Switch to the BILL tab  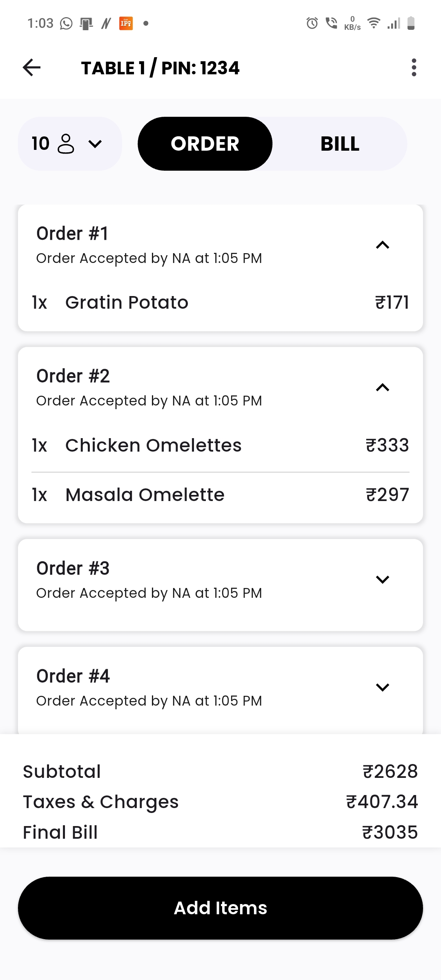point(340,144)
